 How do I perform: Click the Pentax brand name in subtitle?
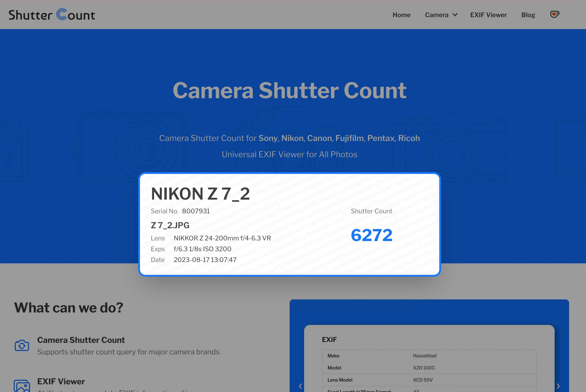tap(381, 138)
